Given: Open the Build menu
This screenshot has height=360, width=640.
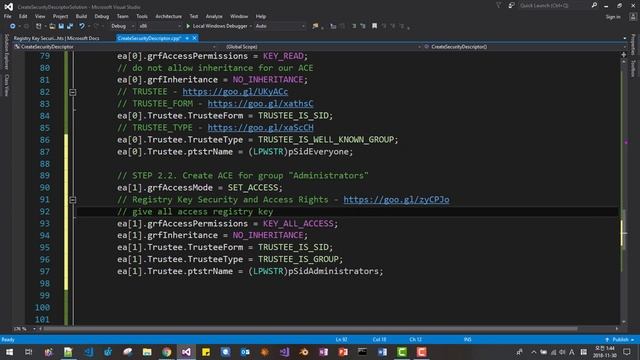Looking at the screenshot, I should [x=81, y=16].
